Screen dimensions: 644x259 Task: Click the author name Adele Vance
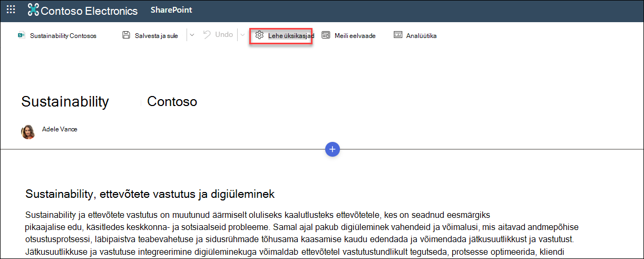click(60, 129)
